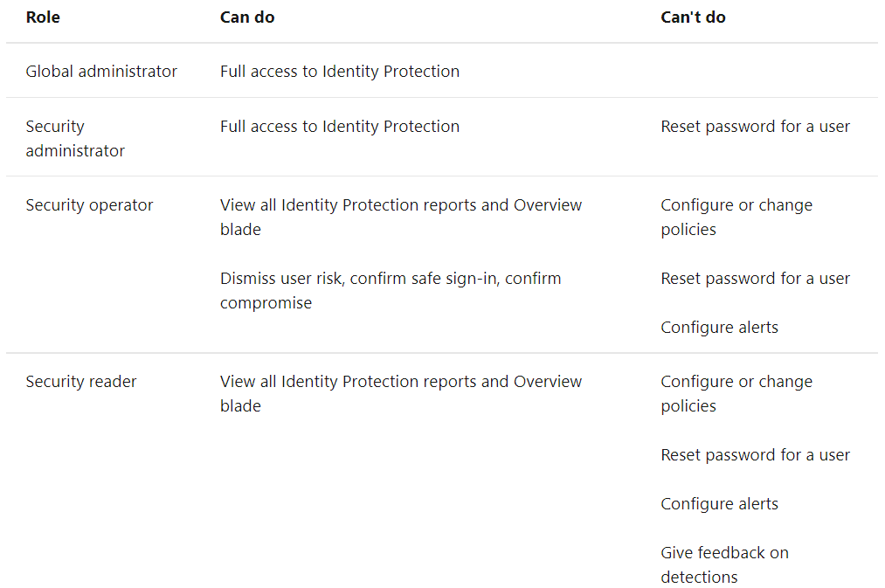This screenshot has width=885, height=588.
Task: Click Security reader's View all reports text
Action: (401, 393)
